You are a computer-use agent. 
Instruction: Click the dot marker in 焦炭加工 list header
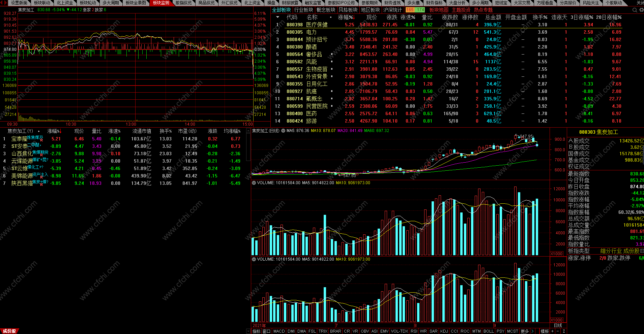click(39, 131)
